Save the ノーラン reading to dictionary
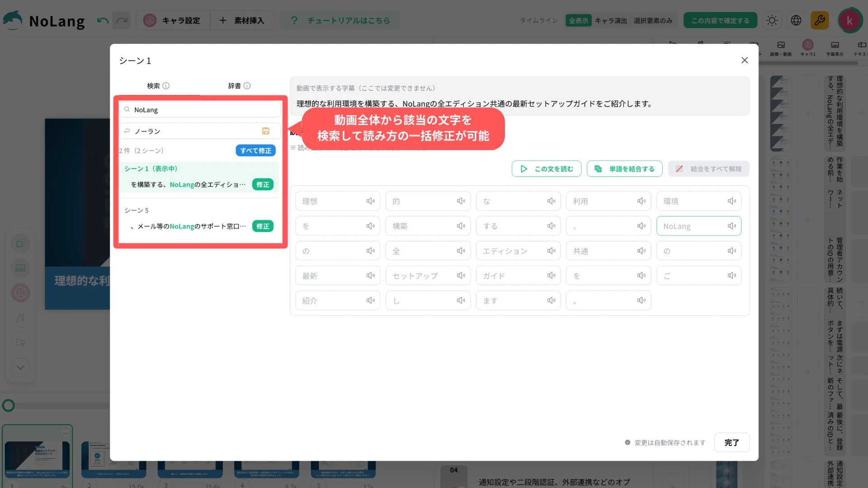This screenshot has width=868, height=488. [x=266, y=131]
